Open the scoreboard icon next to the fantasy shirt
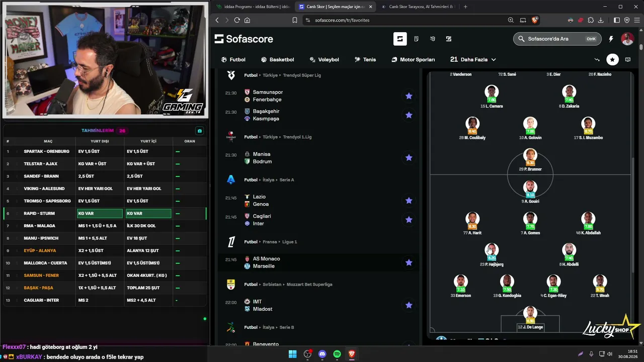Screen dimensions: 644x362 (x=448, y=39)
